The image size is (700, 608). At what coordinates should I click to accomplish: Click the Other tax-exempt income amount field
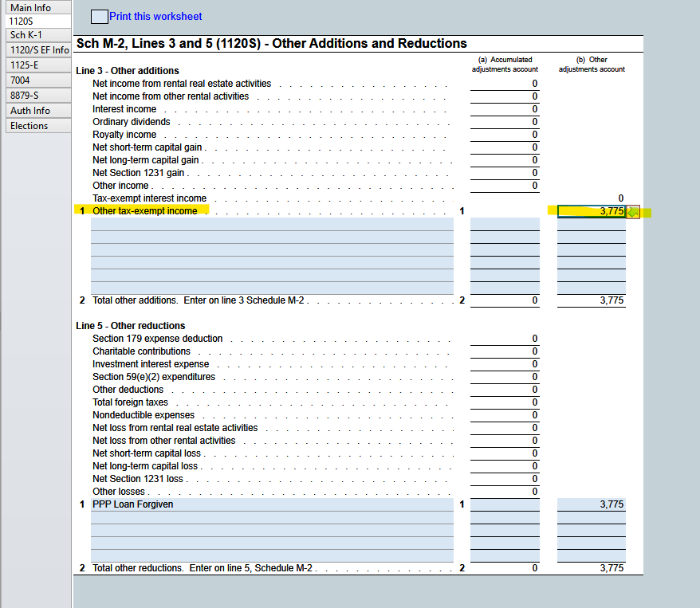[591, 211]
